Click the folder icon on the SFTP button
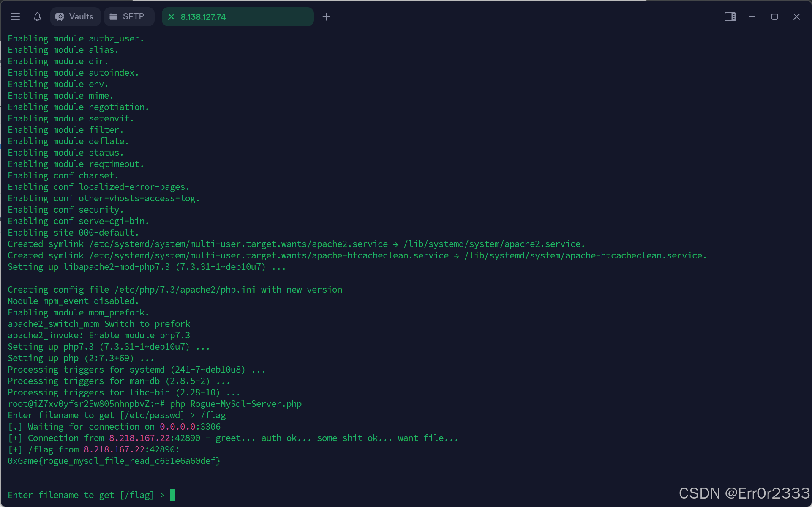The image size is (812, 507). click(x=113, y=17)
